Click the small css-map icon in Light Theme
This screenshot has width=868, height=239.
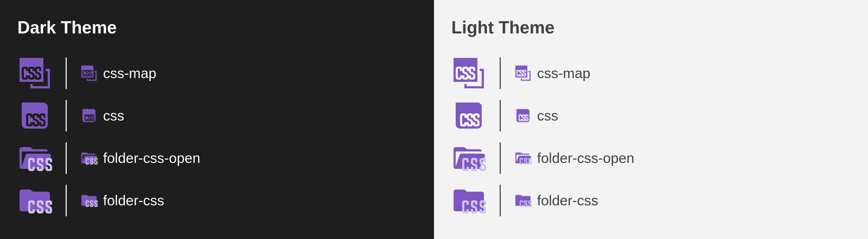click(x=523, y=73)
